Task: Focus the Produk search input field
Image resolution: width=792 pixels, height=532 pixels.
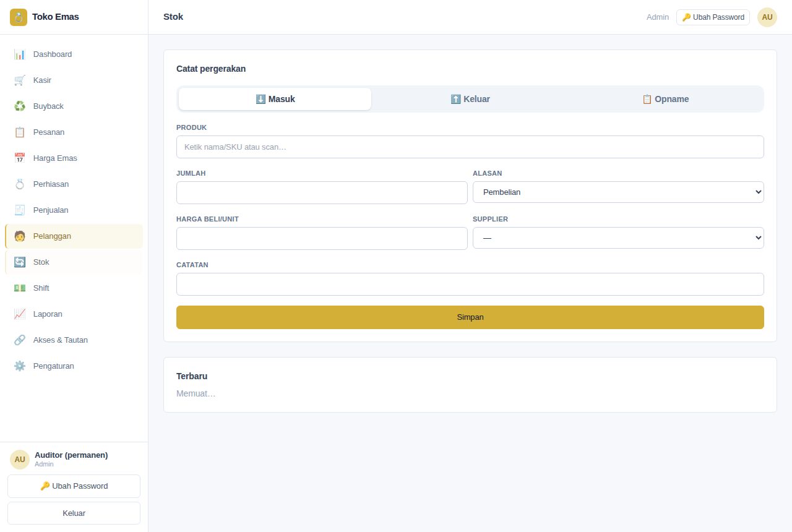Action: point(470,147)
